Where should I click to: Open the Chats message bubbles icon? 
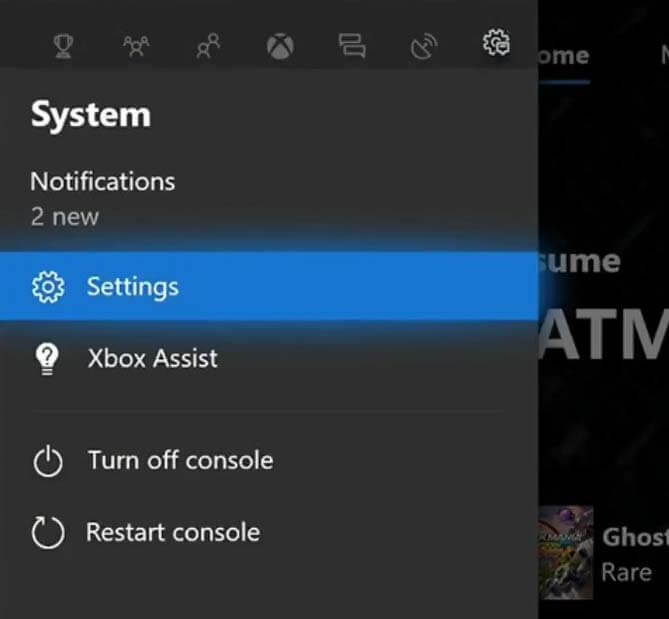(352, 46)
